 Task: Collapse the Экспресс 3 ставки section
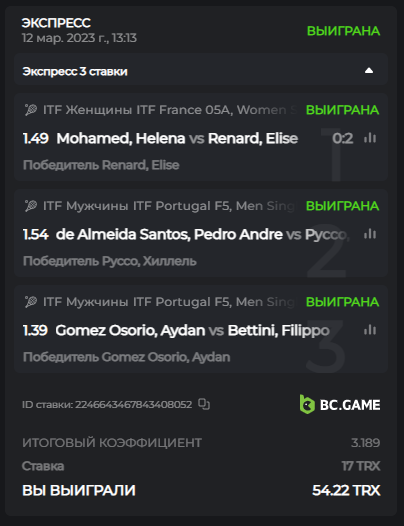pyautogui.click(x=369, y=70)
